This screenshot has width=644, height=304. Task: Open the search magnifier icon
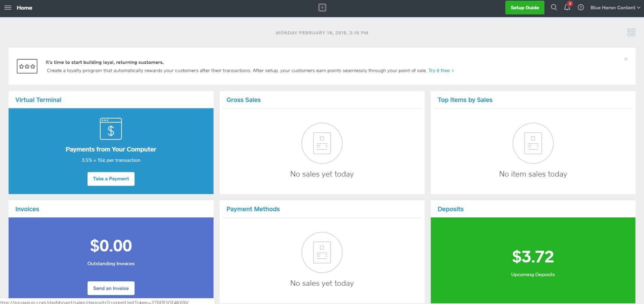point(554,7)
